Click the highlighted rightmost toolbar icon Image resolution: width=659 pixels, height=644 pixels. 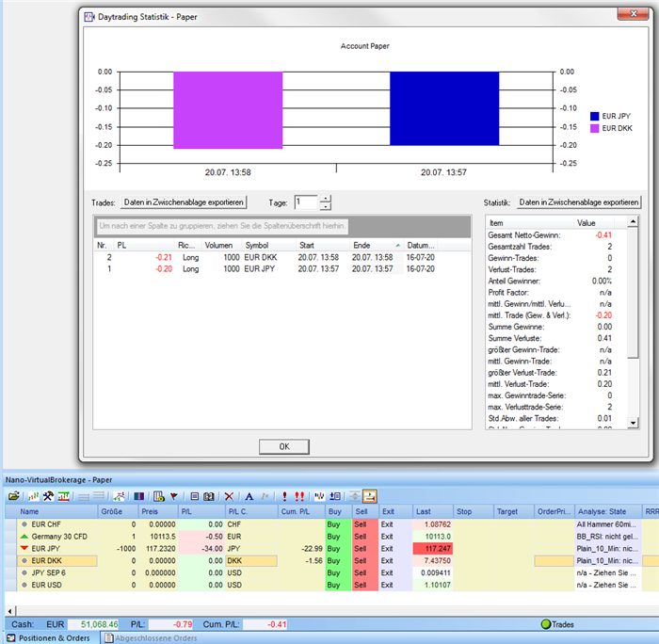point(370,495)
